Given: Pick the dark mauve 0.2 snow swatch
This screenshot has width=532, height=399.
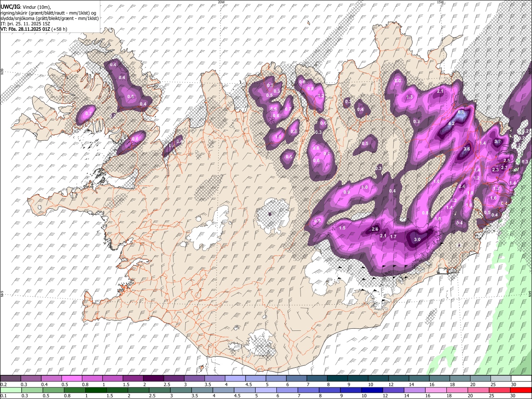Looking at the screenshot, I should pyautogui.click(x=10, y=378).
